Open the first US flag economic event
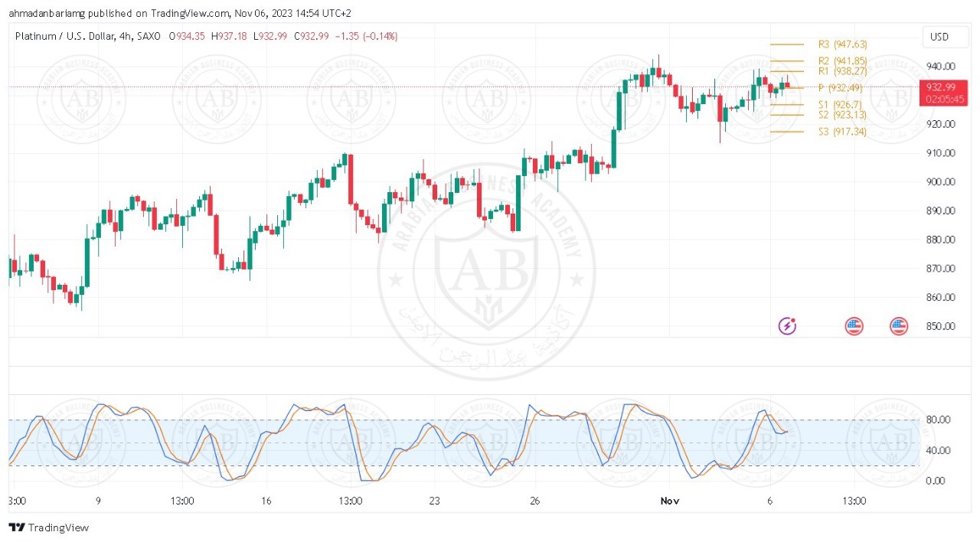The width and height of the screenshot is (980, 542). (x=854, y=327)
